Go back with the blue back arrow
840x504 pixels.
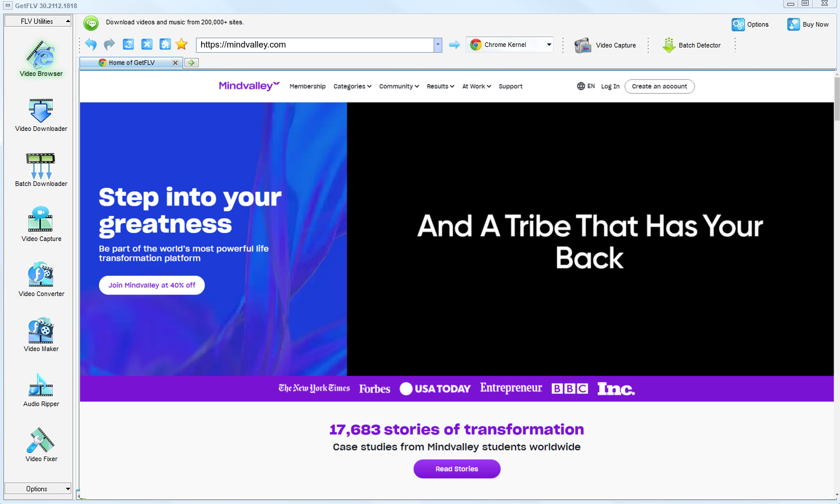pyautogui.click(x=91, y=44)
